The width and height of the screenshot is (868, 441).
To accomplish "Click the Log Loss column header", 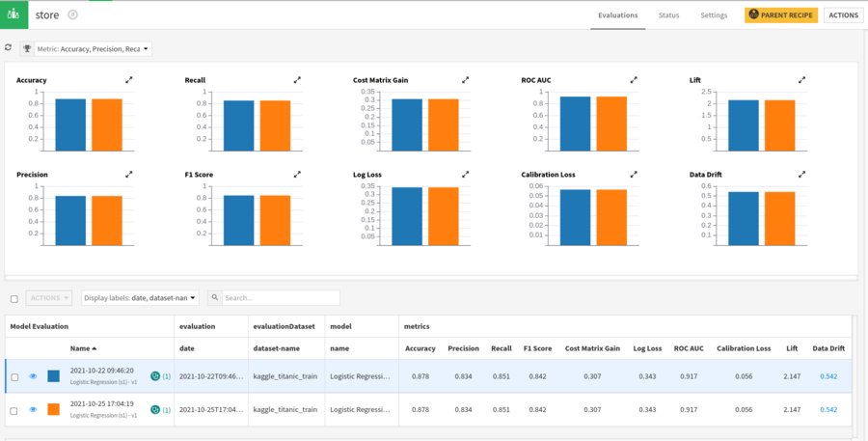I will (x=647, y=348).
